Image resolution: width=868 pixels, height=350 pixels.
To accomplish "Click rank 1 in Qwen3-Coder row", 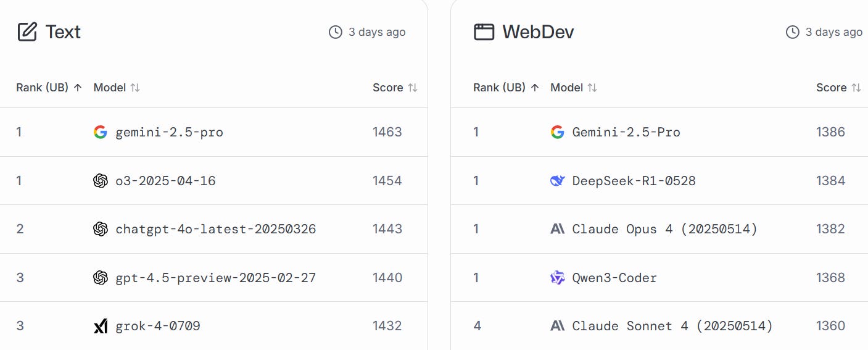I will (x=476, y=278).
